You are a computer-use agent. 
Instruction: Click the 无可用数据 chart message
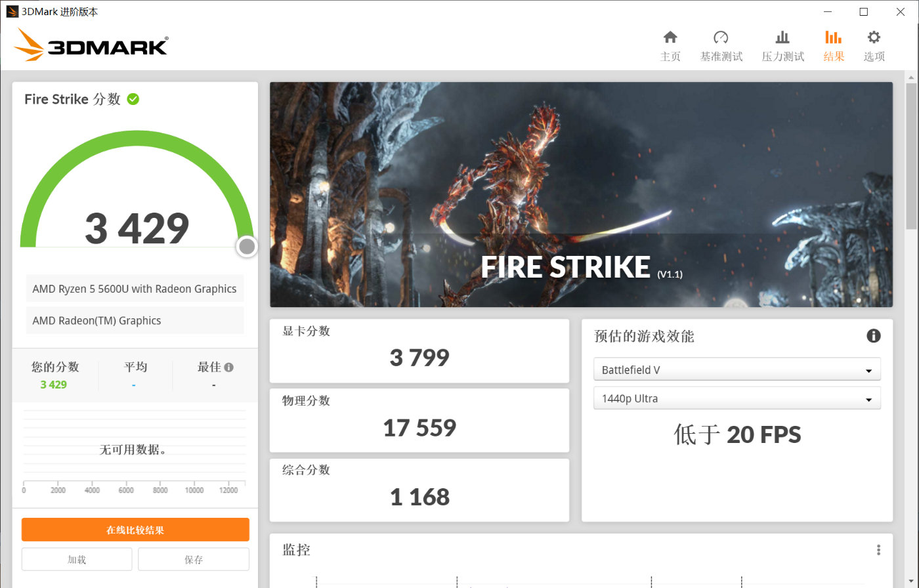pyautogui.click(x=133, y=450)
